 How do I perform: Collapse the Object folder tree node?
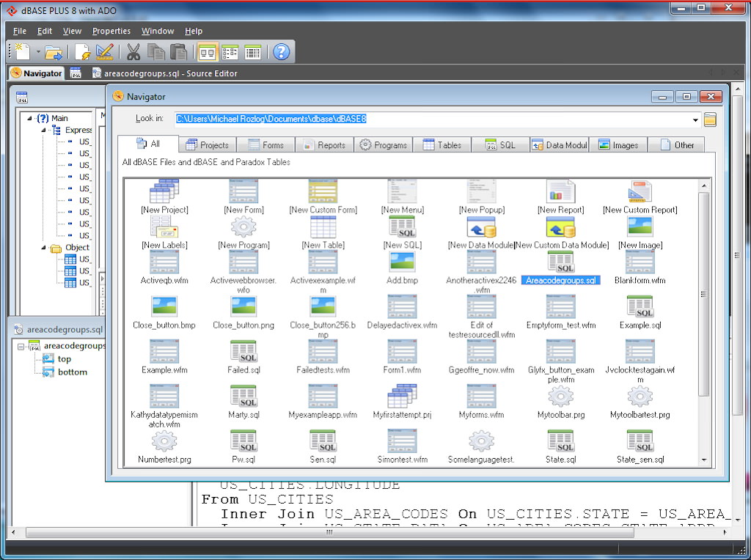coord(43,248)
